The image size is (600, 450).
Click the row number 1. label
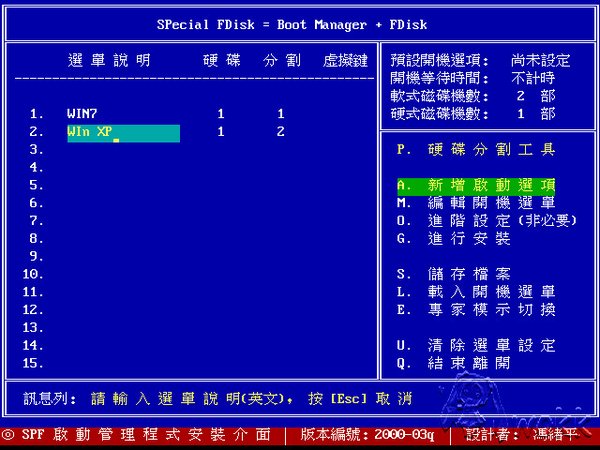pyautogui.click(x=37, y=114)
